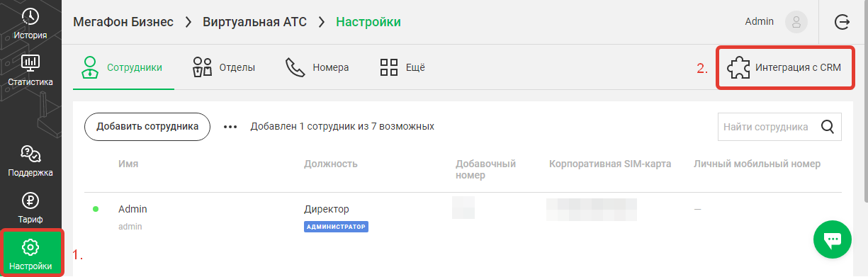Go to Виртуальная АТС breadcrumb
Image resolution: width=868 pixels, height=277 pixels.
(255, 22)
